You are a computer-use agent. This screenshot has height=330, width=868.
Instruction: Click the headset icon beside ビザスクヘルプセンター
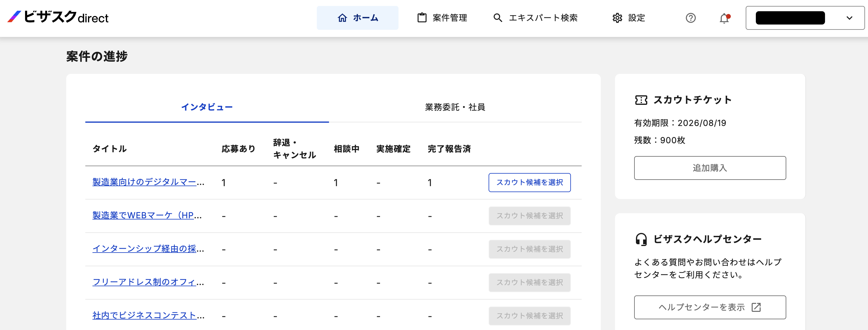(x=641, y=239)
